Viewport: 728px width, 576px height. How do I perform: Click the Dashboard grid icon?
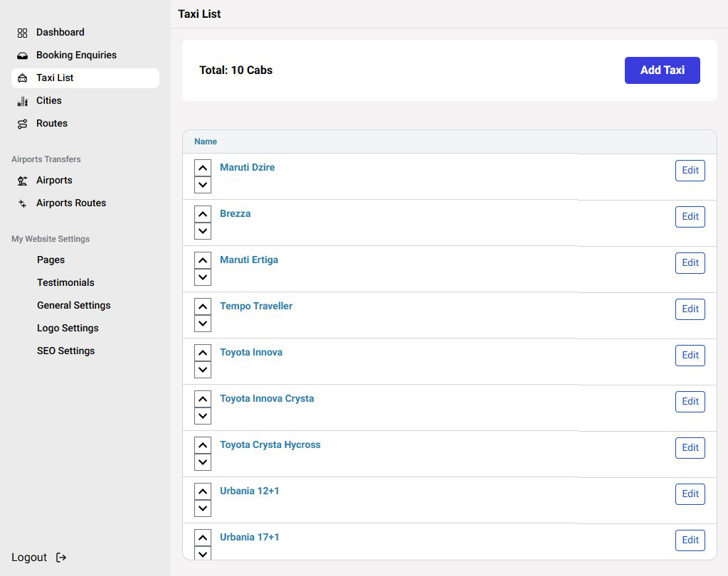[22, 33]
